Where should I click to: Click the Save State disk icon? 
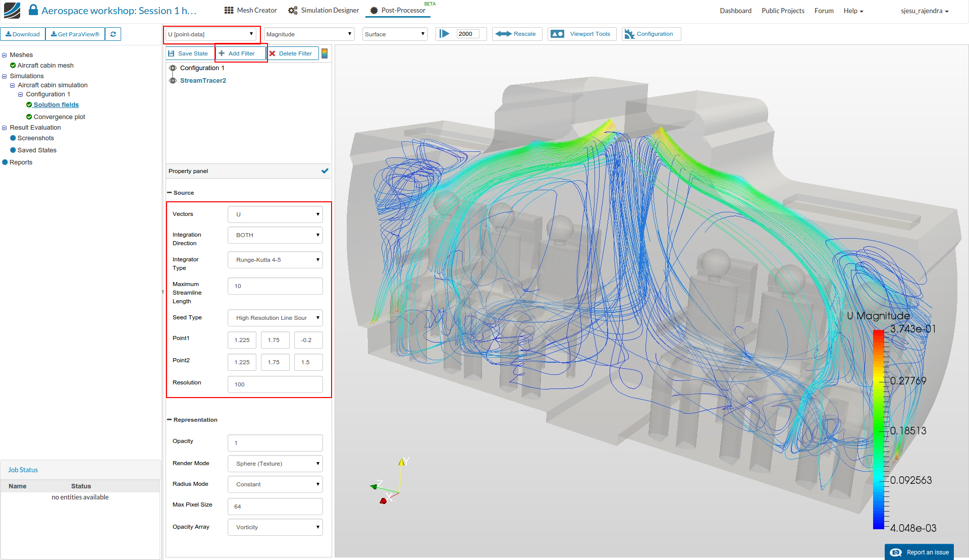[x=172, y=53]
